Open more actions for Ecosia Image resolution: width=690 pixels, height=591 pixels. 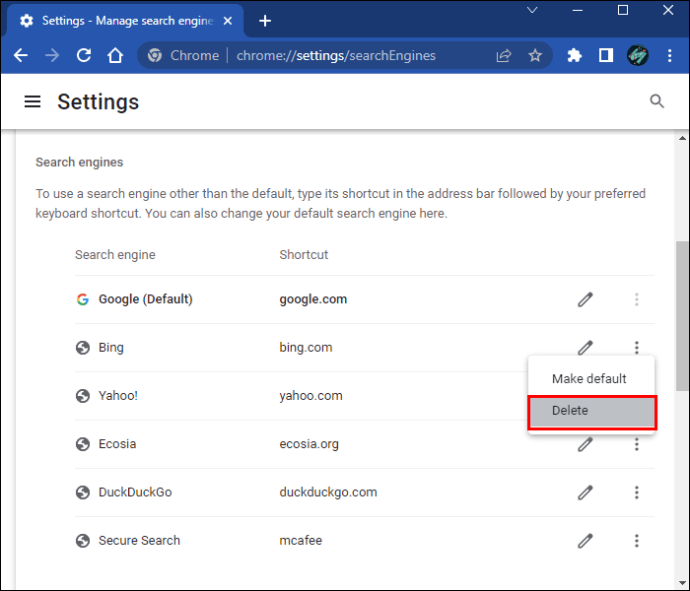[x=636, y=444]
